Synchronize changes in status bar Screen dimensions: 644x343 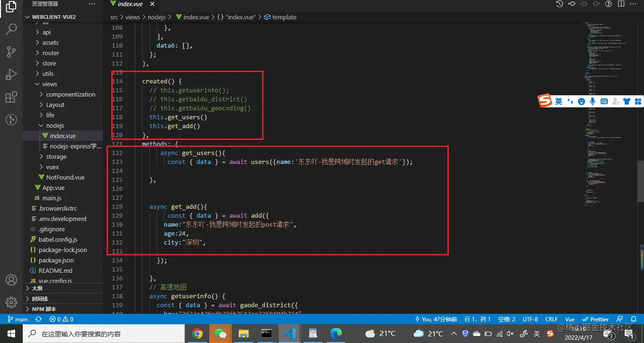pyautogui.click(x=39, y=319)
